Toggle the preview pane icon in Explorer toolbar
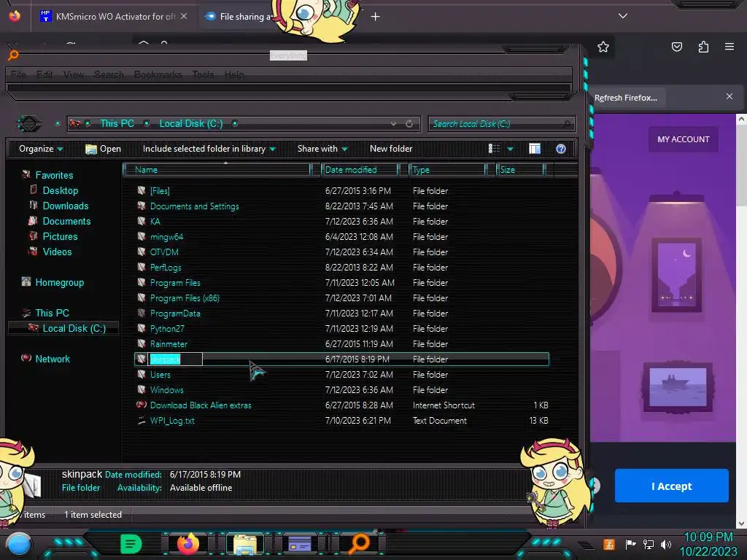The image size is (747, 560). (x=535, y=149)
